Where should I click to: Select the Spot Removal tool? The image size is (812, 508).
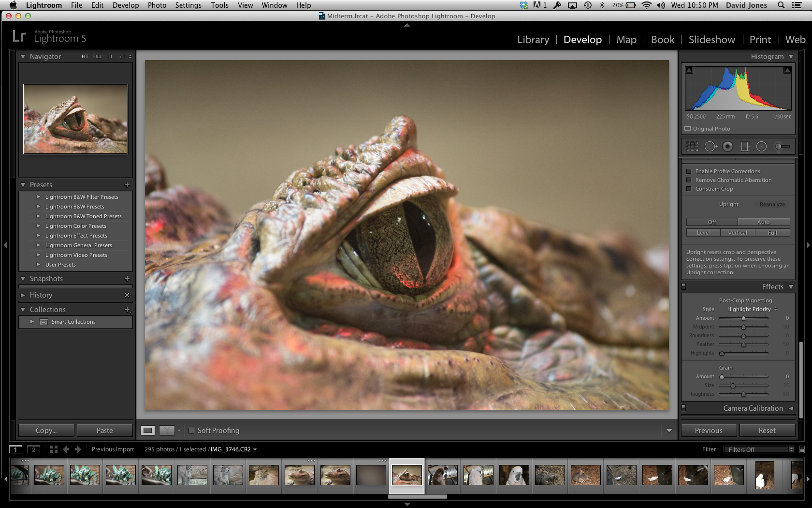[x=710, y=146]
